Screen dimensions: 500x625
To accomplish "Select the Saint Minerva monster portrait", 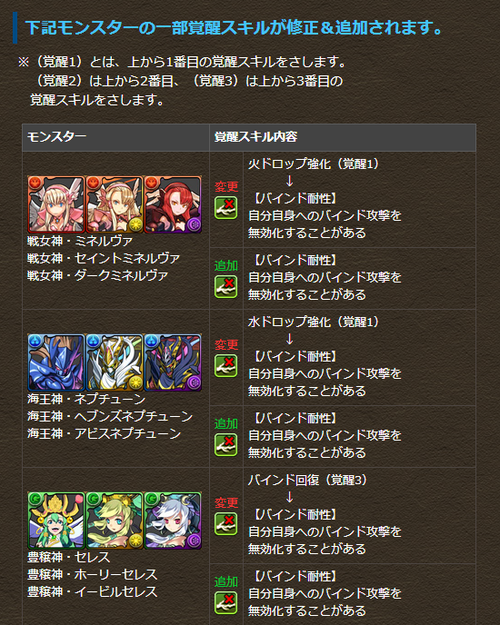I will click(x=114, y=204).
